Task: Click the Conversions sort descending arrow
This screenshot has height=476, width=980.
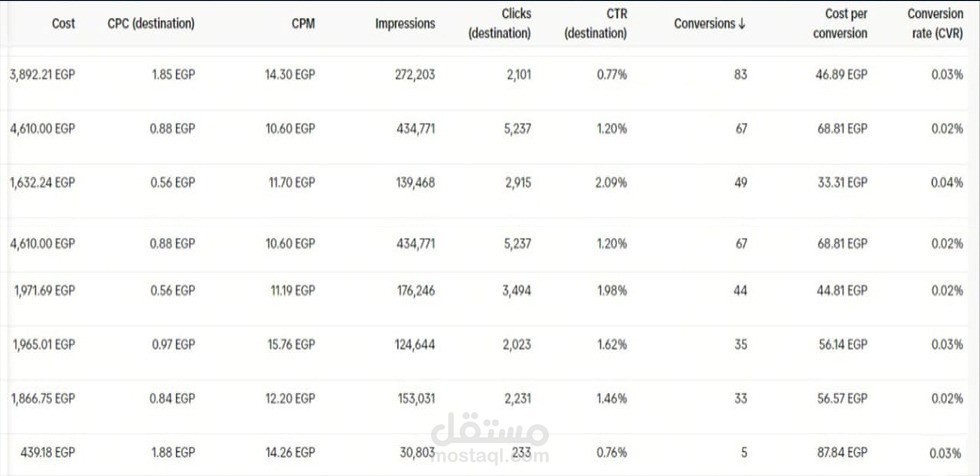Action: (741, 24)
